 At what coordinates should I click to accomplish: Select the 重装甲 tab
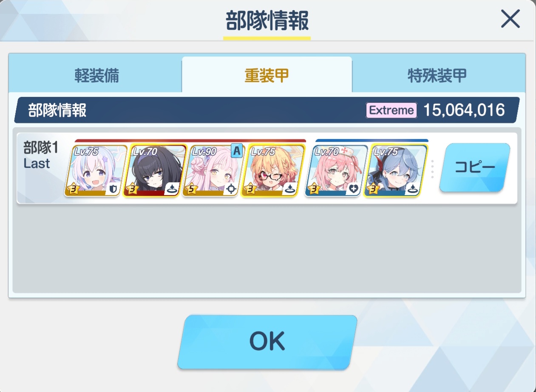point(267,75)
